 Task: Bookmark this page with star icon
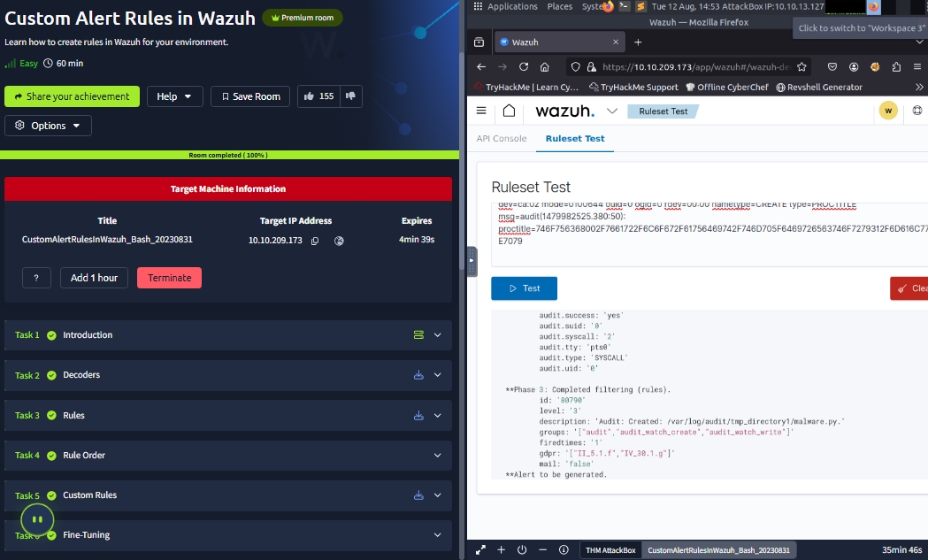coord(802,67)
